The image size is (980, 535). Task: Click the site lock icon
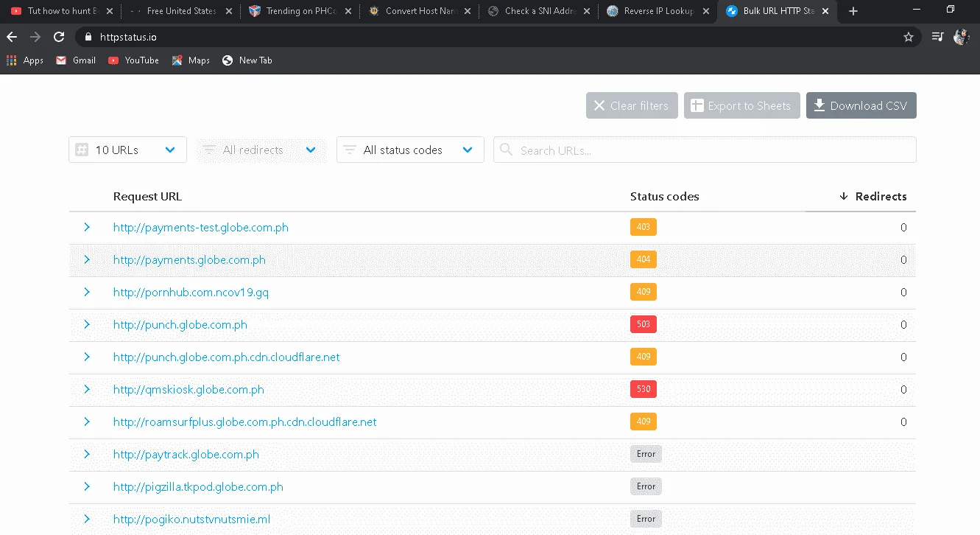click(x=88, y=37)
